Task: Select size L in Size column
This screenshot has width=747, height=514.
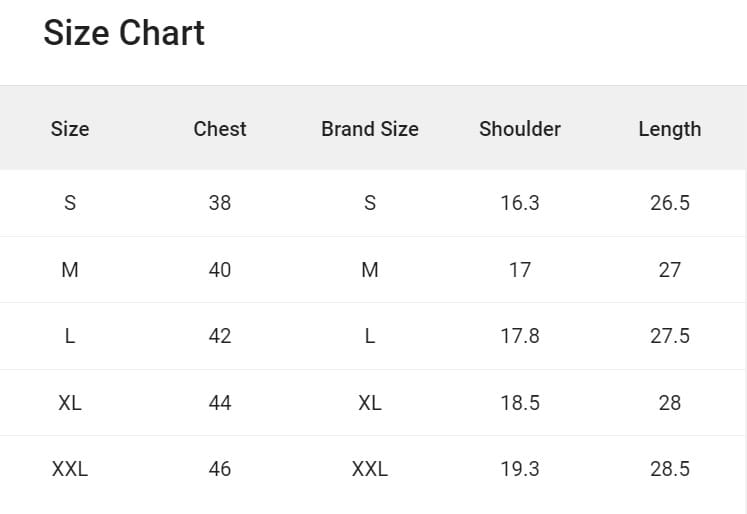Action: pyautogui.click(x=70, y=336)
